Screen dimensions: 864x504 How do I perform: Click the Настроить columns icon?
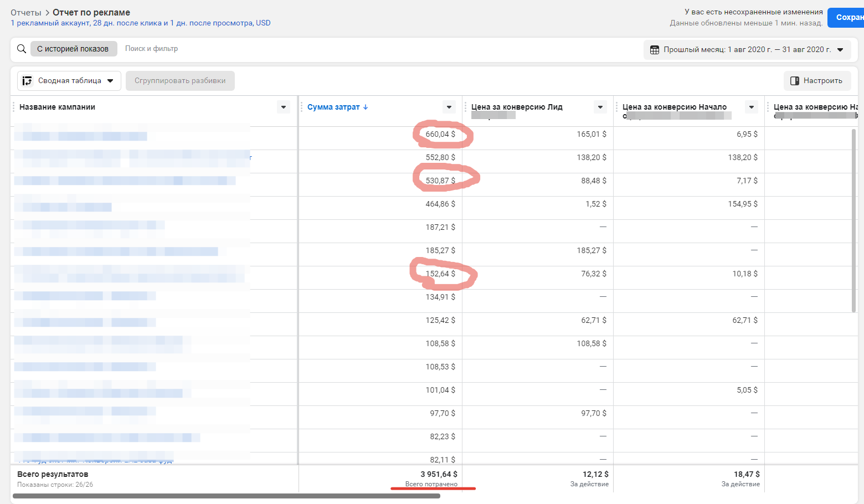point(795,81)
